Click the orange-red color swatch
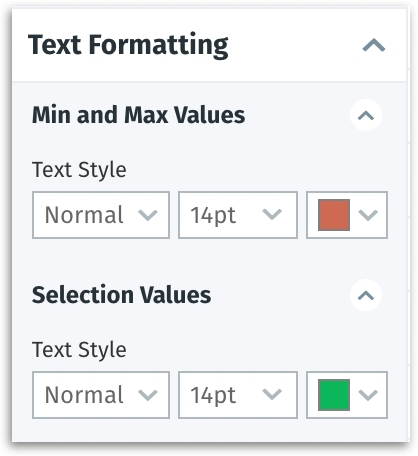This screenshot has width=418, height=456. pos(334,215)
